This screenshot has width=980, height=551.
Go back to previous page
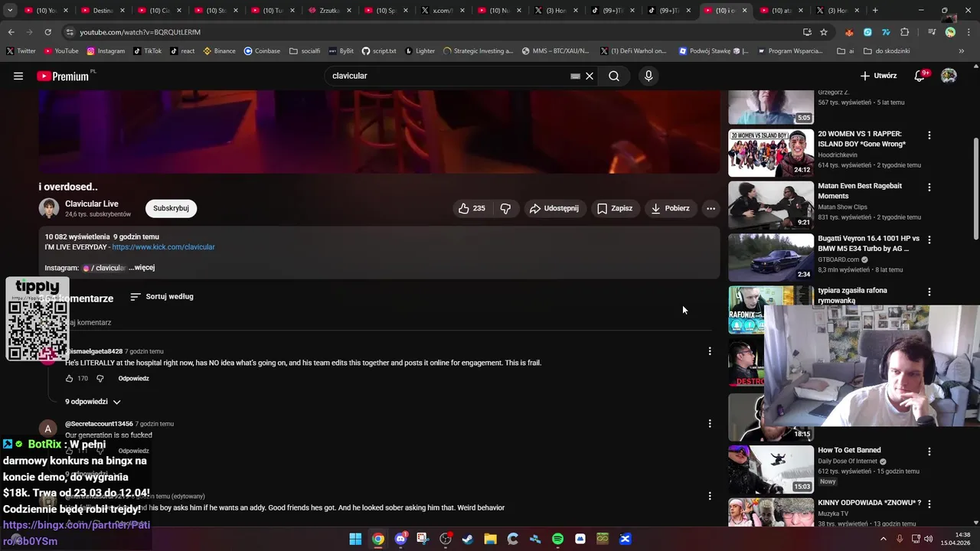coord(11,32)
